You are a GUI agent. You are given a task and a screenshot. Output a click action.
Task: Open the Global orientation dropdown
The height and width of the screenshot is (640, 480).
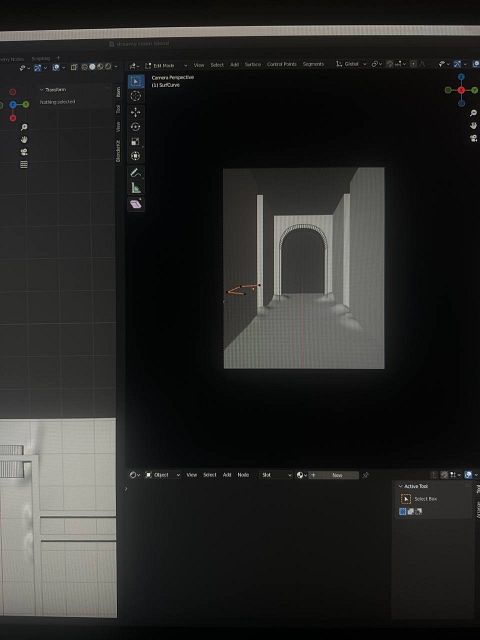[x=351, y=64]
